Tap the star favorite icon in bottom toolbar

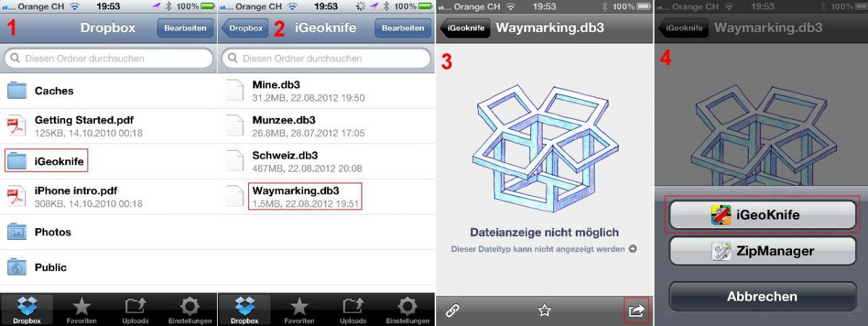pos(545,311)
